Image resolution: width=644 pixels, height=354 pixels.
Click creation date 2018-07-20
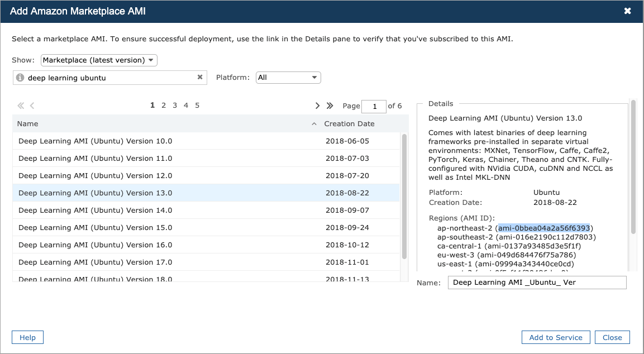click(x=347, y=175)
